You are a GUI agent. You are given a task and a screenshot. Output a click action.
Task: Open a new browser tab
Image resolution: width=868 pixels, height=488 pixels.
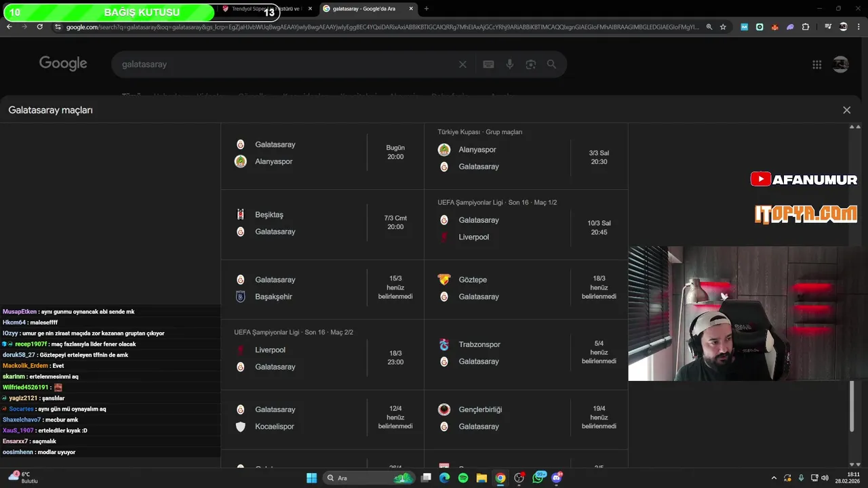pos(426,9)
